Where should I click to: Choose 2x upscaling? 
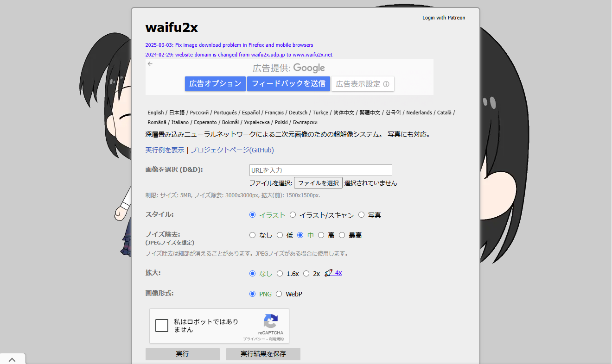[x=306, y=274]
